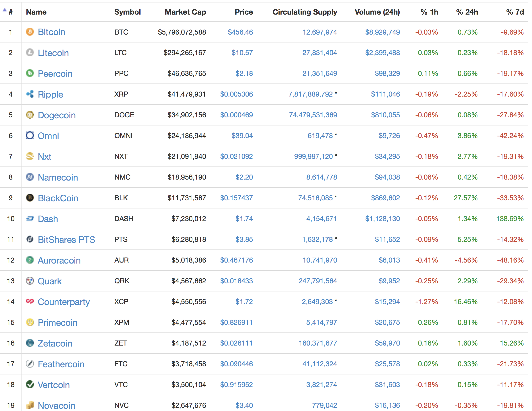Click the DOGE symbol cell

pyautogui.click(x=124, y=115)
